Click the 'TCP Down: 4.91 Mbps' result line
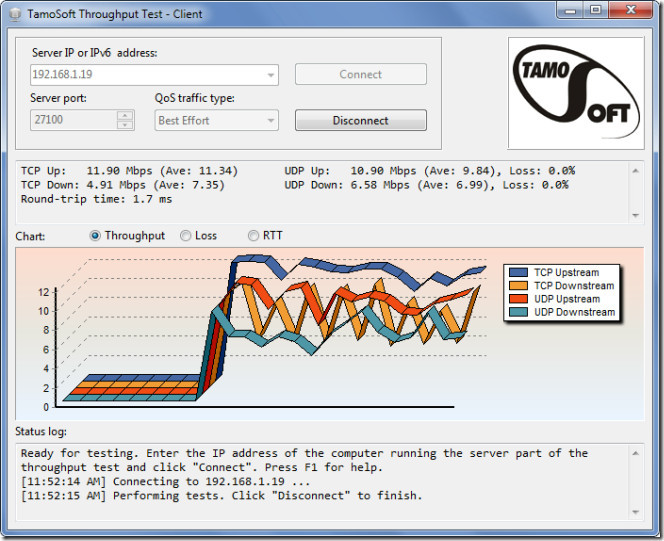This screenshot has width=664, height=541. [x=123, y=185]
